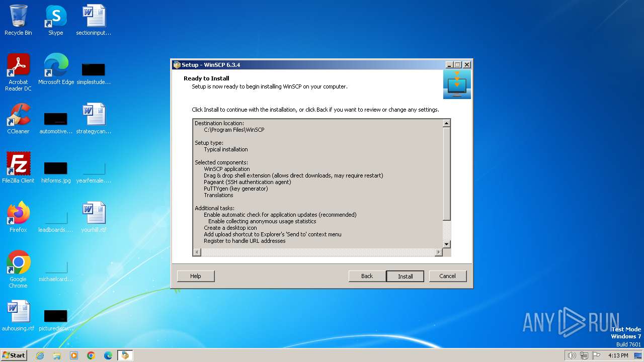Open setup Help
The image size is (644, 362).
click(196, 276)
